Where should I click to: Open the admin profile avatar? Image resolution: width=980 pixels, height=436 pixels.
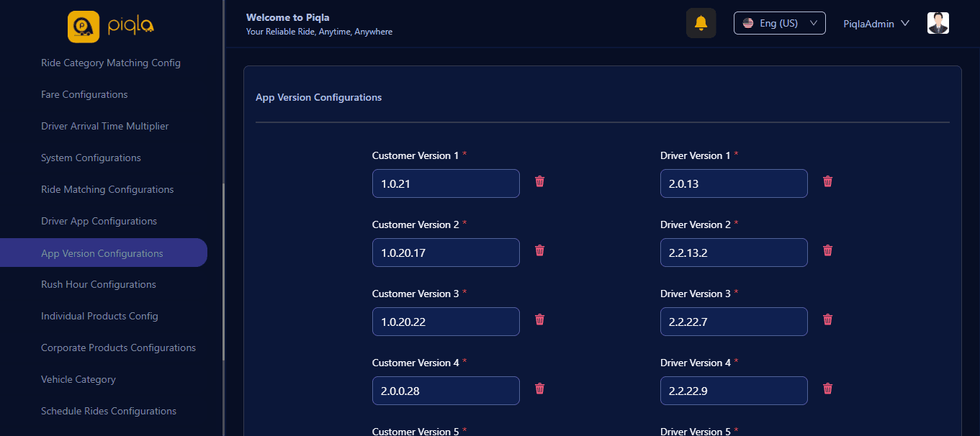938,23
